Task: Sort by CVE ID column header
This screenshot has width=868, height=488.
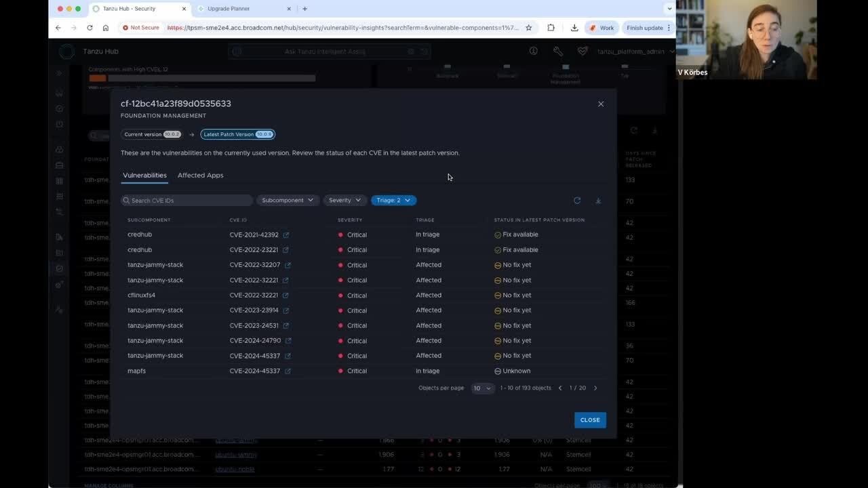Action: click(238, 220)
